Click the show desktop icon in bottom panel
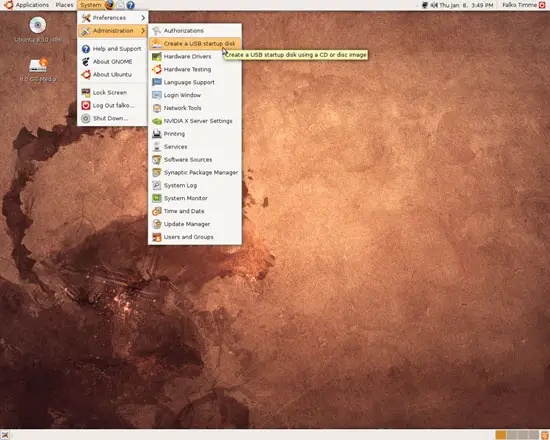Image resolution: width=550 pixels, height=440 pixels. 5,435
